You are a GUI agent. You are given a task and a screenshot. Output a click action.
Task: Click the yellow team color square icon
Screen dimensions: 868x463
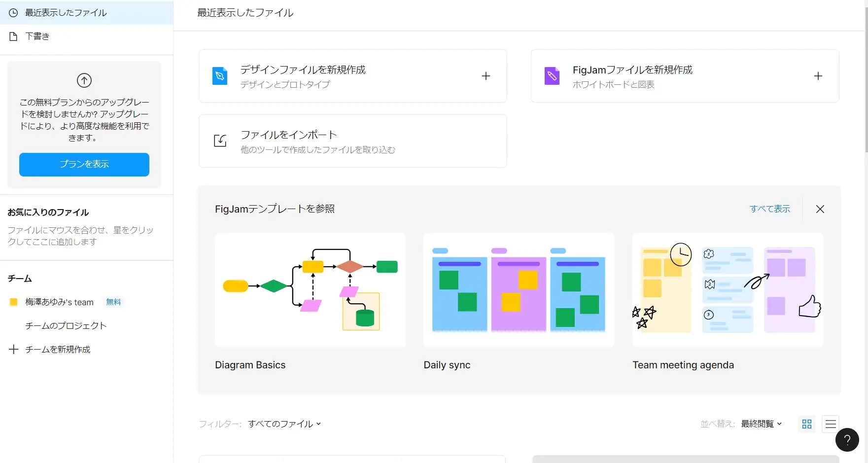[14, 302]
